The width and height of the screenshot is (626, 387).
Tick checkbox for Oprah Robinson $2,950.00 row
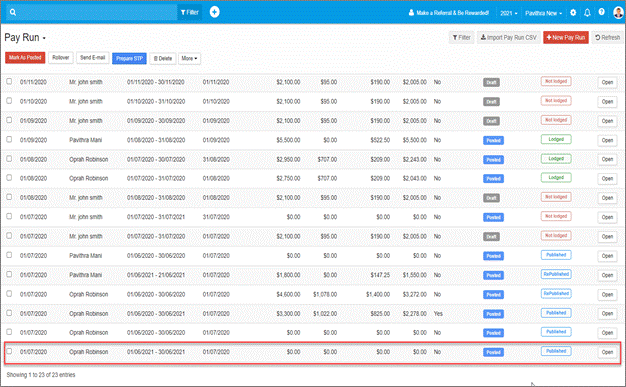(x=9, y=158)
